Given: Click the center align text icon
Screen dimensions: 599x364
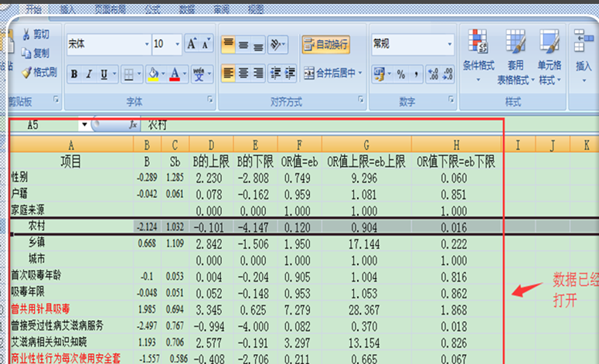Looking at the screenshot, I should point(243,73).
